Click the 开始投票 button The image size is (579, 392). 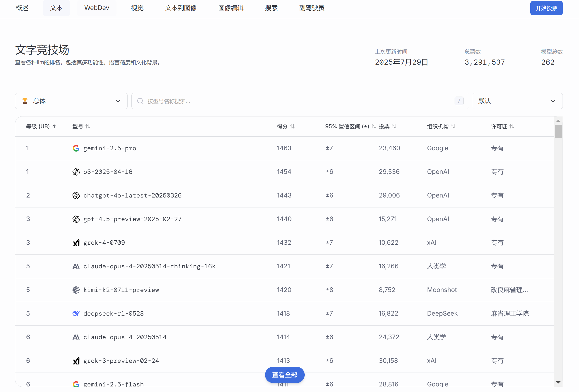pyautogui.click(x=546, y=8)
